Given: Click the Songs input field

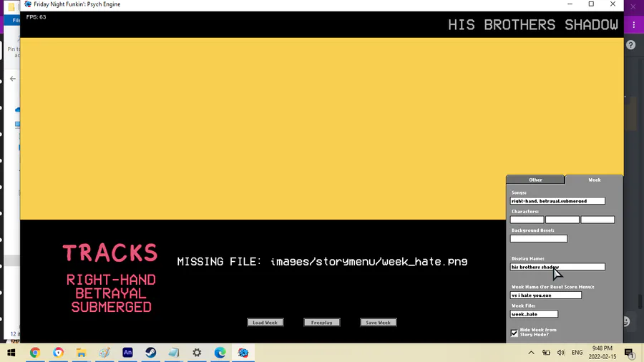Looking at the screenshot, I should point(557,201).
